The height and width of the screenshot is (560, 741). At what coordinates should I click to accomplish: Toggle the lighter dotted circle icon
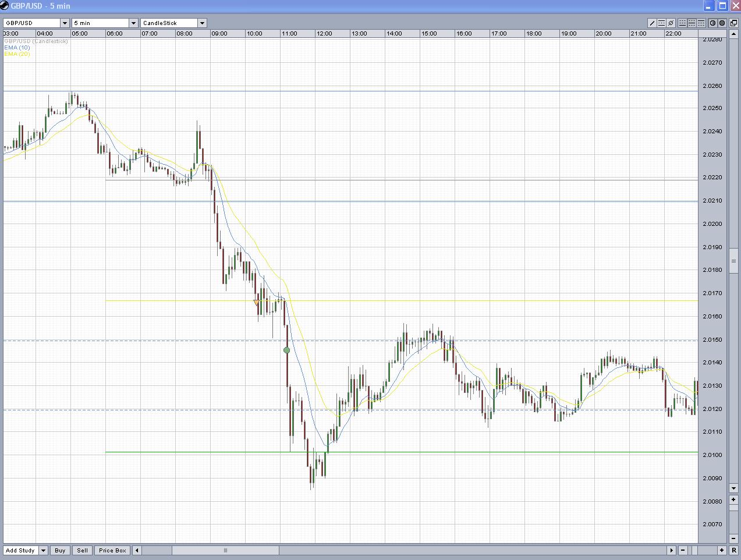click(x=712, y=23)
